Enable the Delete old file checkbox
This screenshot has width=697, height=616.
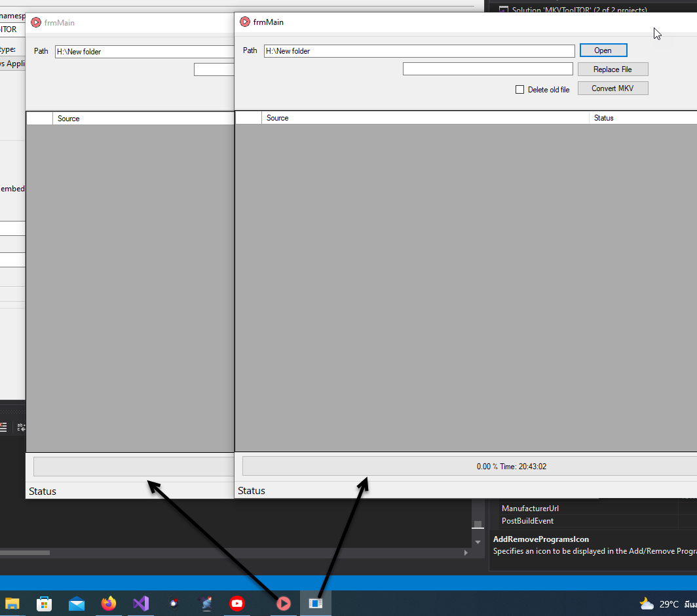(519, 89)
